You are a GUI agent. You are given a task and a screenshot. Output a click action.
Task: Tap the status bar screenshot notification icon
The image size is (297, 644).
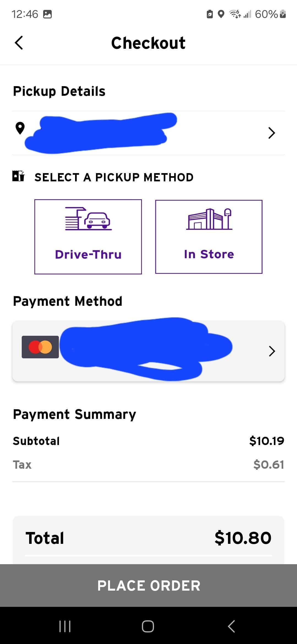point(48,14)
